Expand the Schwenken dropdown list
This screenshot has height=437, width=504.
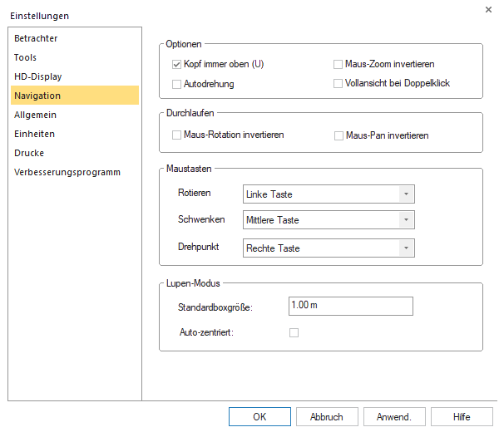pyautogui.click(x=329, y=220)
